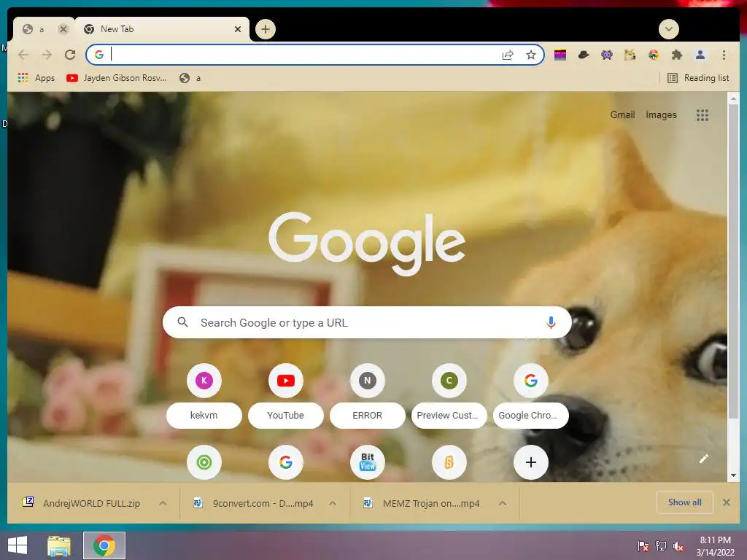The width and height of the screenshot is (747, 560).
Task: Open the Preview Cust... shortcut
Action: pos(449,395)
